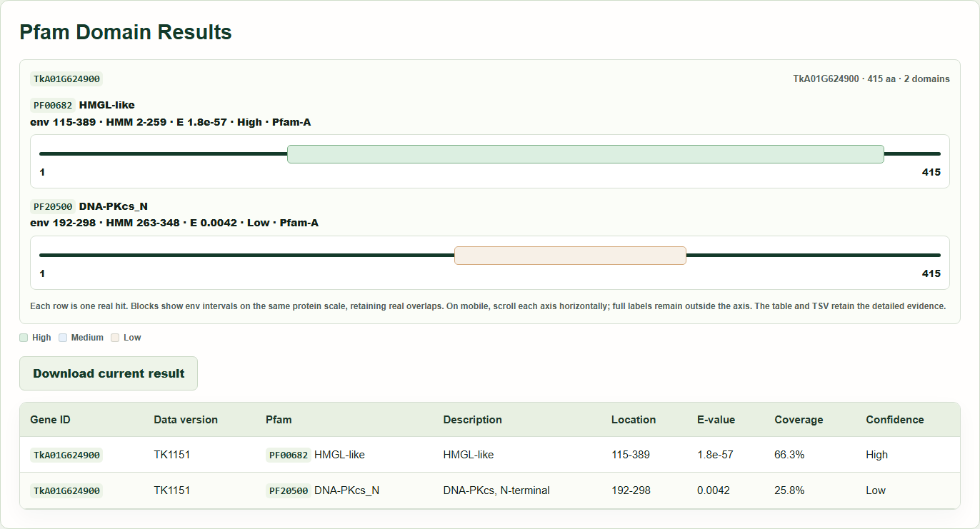
Task: Select the blue Medium legend swatch
Action: 63,338
